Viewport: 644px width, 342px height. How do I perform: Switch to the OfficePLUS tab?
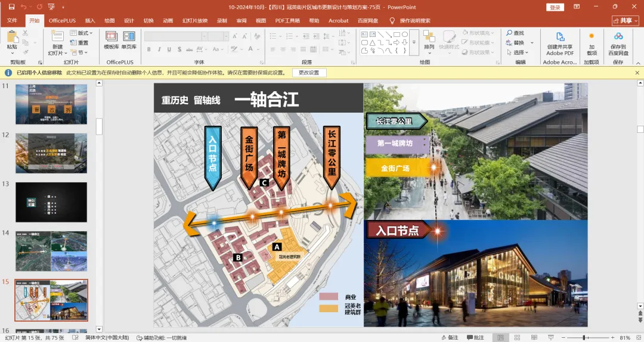62,20
